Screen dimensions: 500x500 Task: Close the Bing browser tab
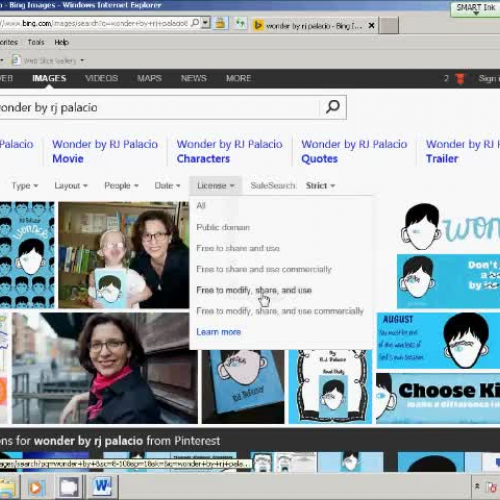[371, 25]
